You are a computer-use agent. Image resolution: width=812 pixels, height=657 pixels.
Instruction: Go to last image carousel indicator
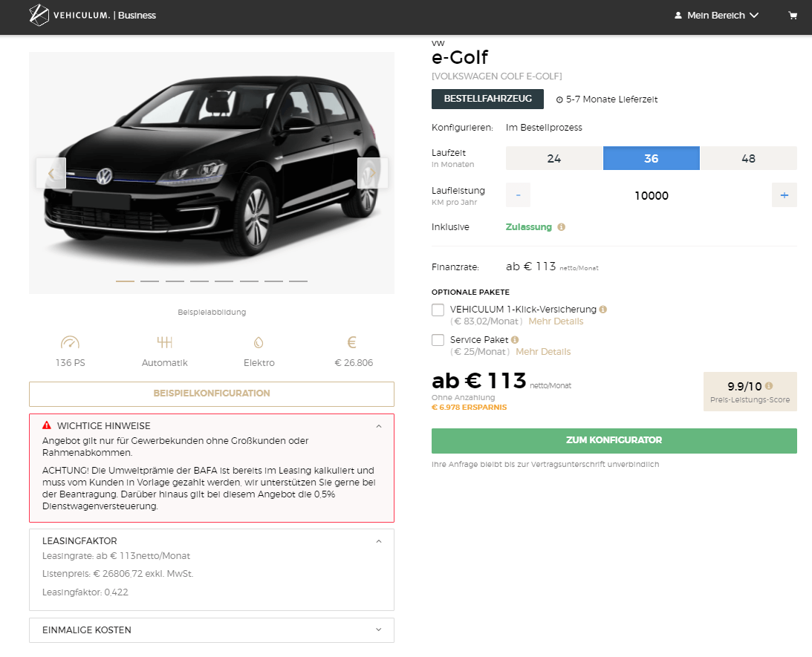click(299, 281)
